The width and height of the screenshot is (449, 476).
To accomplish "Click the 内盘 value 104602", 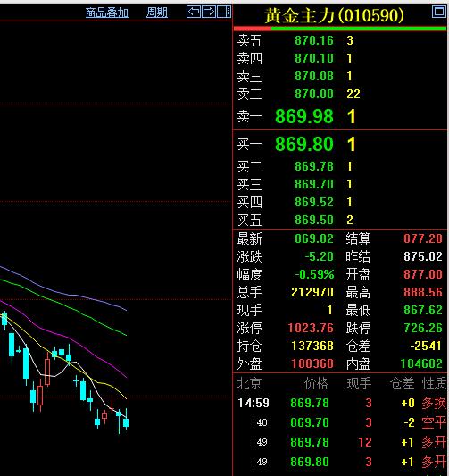I will pos(421,363).
